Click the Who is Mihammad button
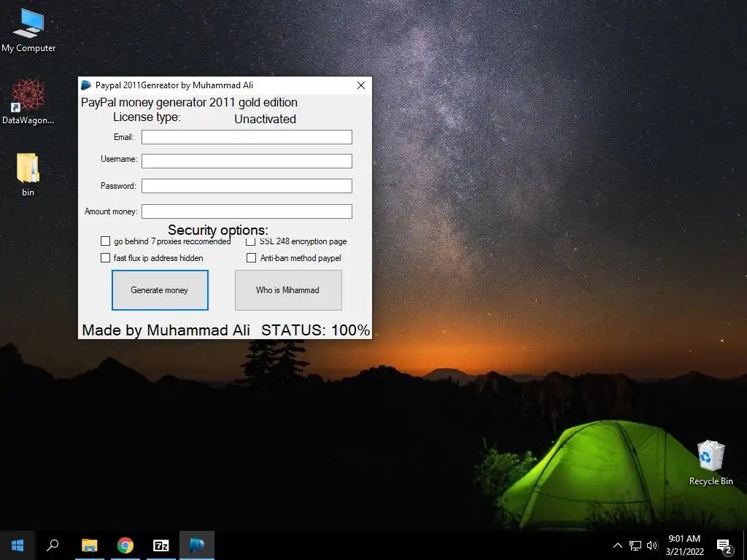 coord(288,290)
